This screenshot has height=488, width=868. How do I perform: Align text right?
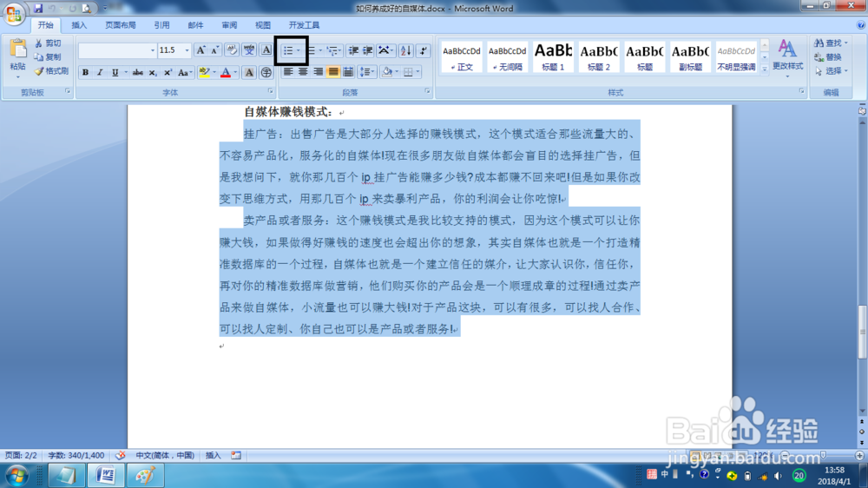tap(319, 71)
